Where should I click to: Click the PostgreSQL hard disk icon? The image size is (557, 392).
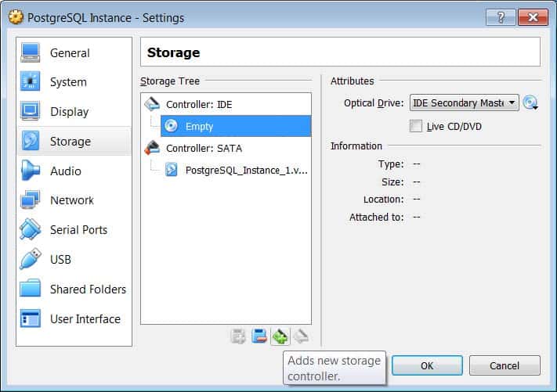pos(172,170)
